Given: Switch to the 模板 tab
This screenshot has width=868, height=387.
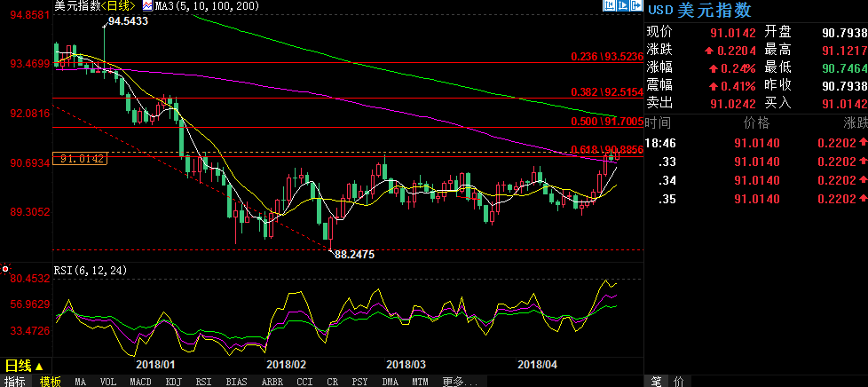Looking at the screenshot, I should (x=50, y=381).
